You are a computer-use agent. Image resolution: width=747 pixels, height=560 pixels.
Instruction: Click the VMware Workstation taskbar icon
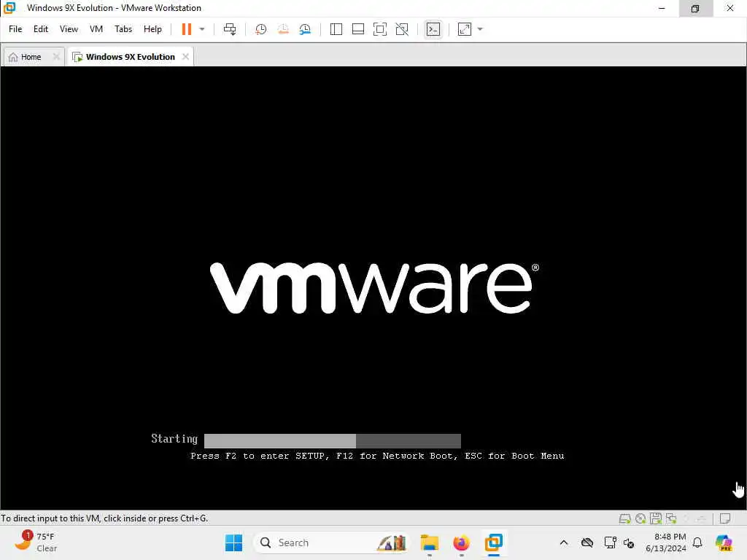(x=494, y=542)
